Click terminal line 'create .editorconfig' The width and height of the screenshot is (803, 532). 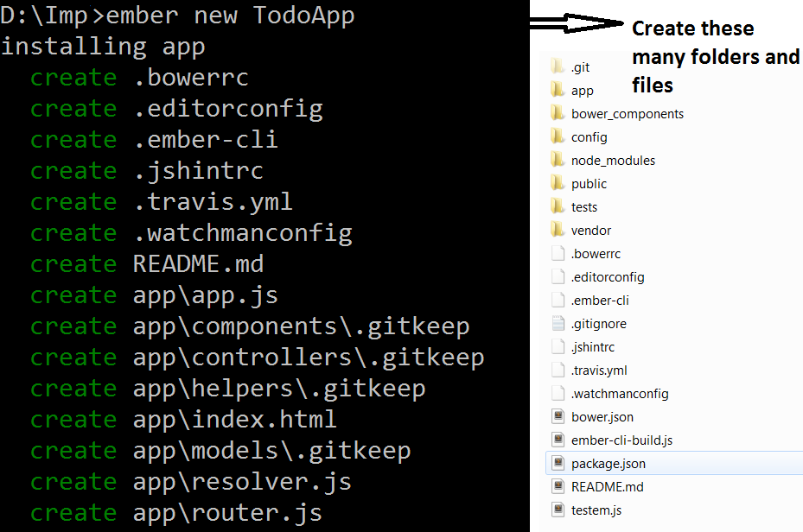[176, 110]
